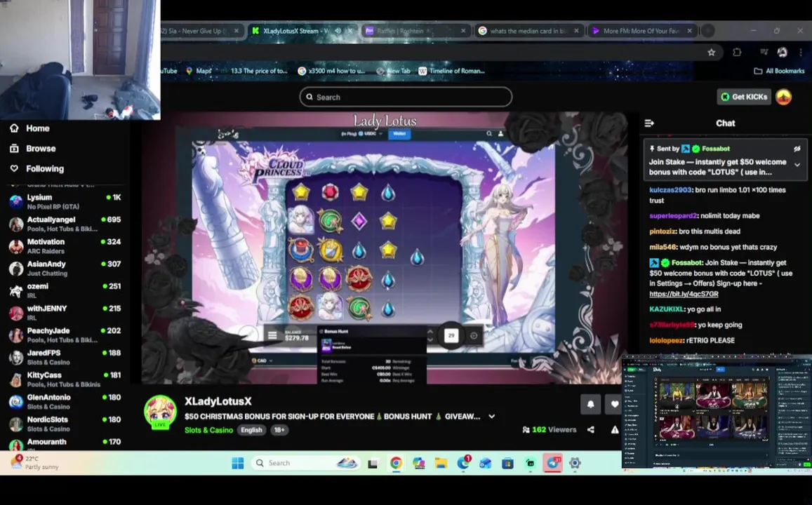Report stream with warning triangle icon
Image resolution: width=812 pixels, height=505 pixels.
[x=615, y=429]
